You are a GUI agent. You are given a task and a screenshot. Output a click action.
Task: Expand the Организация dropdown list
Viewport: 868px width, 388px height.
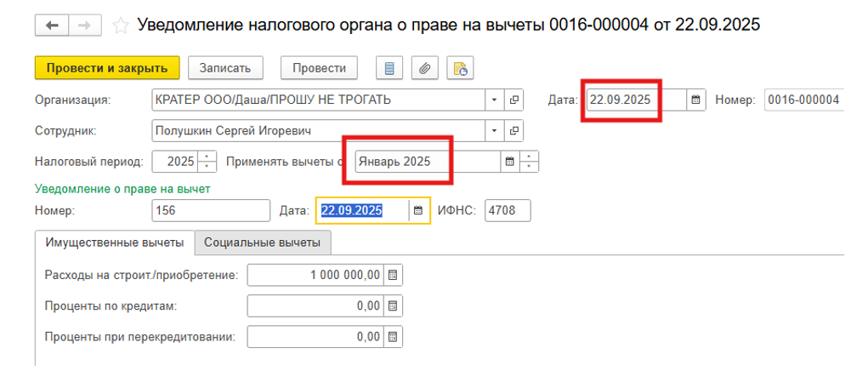click(x=494, y=100)
